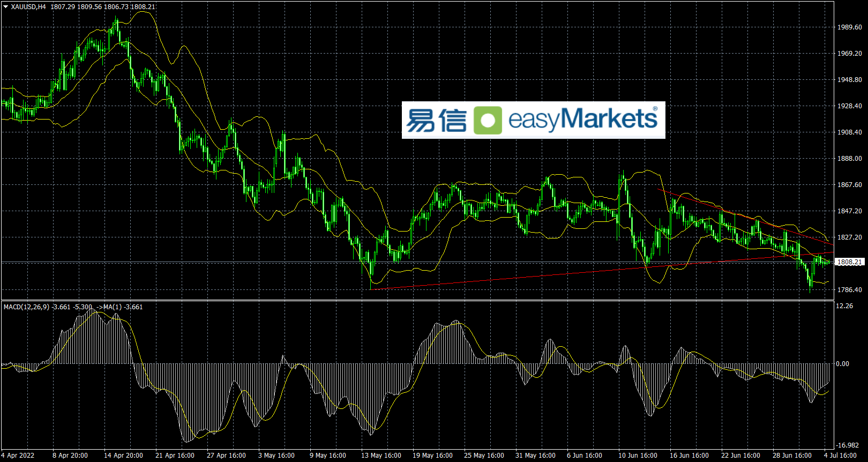Click the 12.26 MACD scale value
Screen dimensions: 868x462
tap(844, 306)
